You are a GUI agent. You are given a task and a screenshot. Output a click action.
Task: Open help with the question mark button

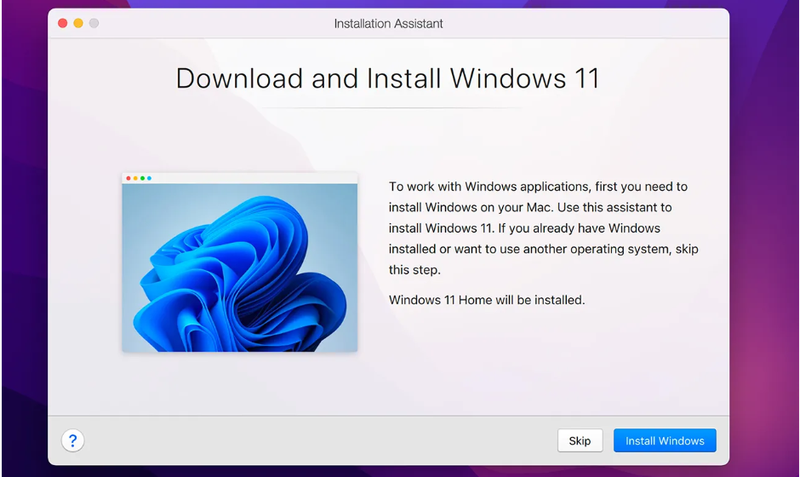72,440
